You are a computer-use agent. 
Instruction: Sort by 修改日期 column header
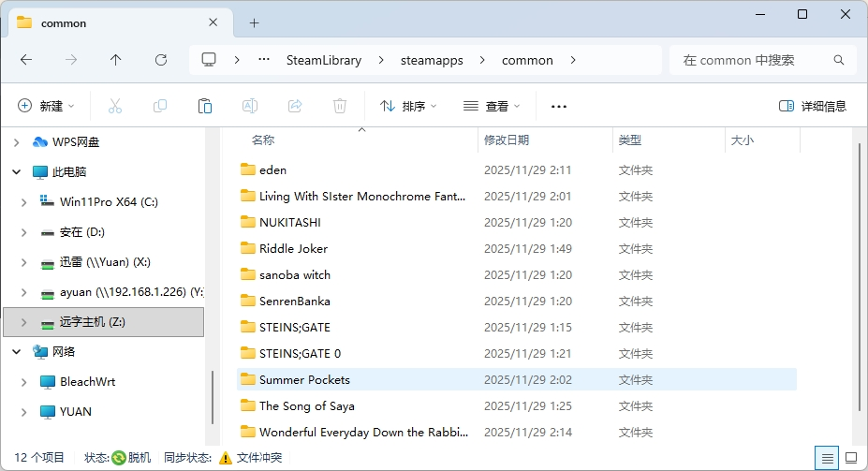507,140
